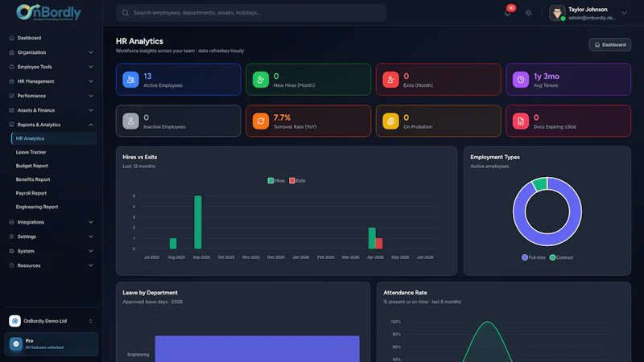Click the Dashboard button at top right
This screenshot has width=644, height=362.
pos(610,45)
